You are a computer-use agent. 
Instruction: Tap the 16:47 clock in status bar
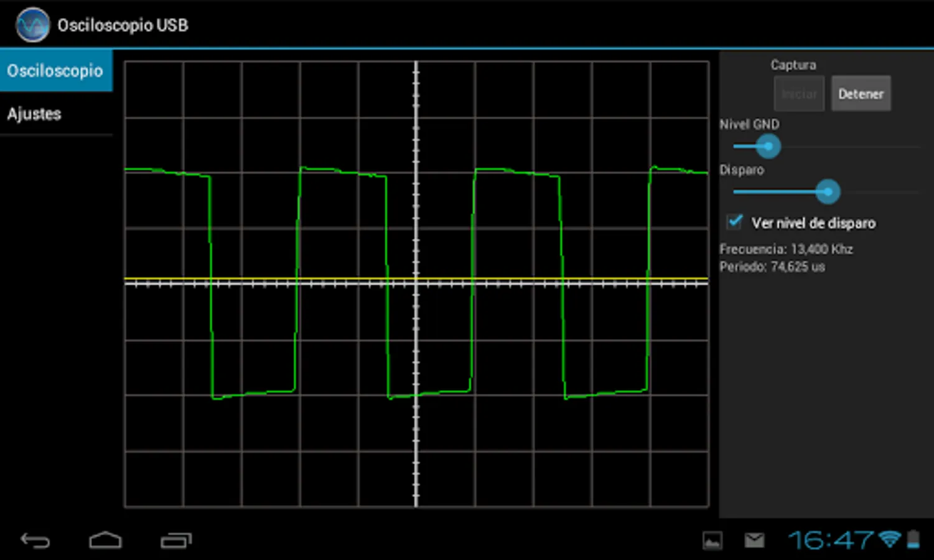click(x=831, y=539)
